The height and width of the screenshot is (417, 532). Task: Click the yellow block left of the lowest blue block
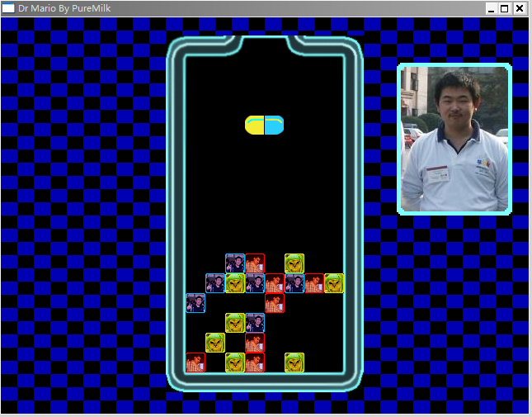pyautogui.click(x=235, y=323)
